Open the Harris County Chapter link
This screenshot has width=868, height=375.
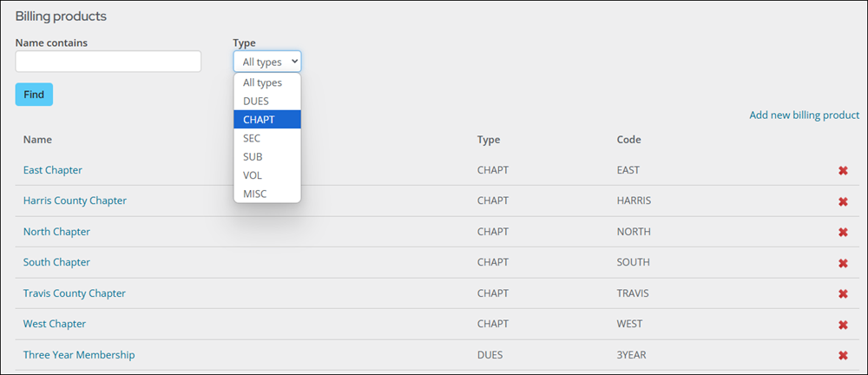[x=75, y=201]
